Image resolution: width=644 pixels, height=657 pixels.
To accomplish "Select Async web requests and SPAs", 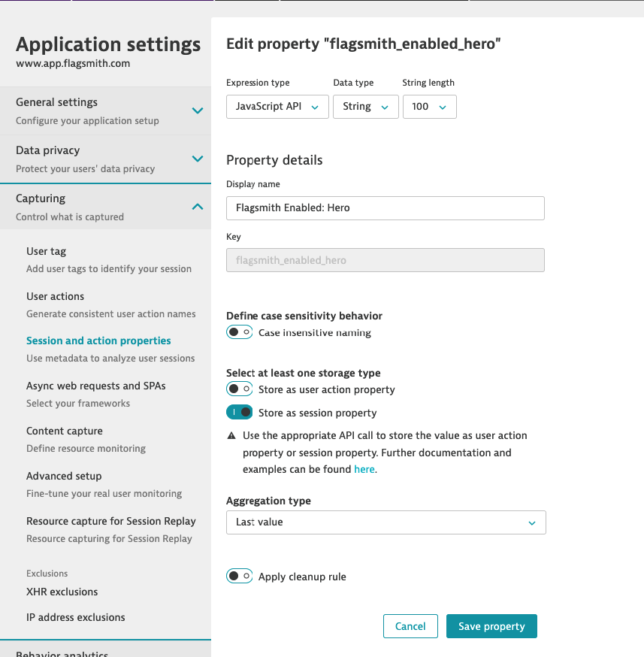I will 96,386.
